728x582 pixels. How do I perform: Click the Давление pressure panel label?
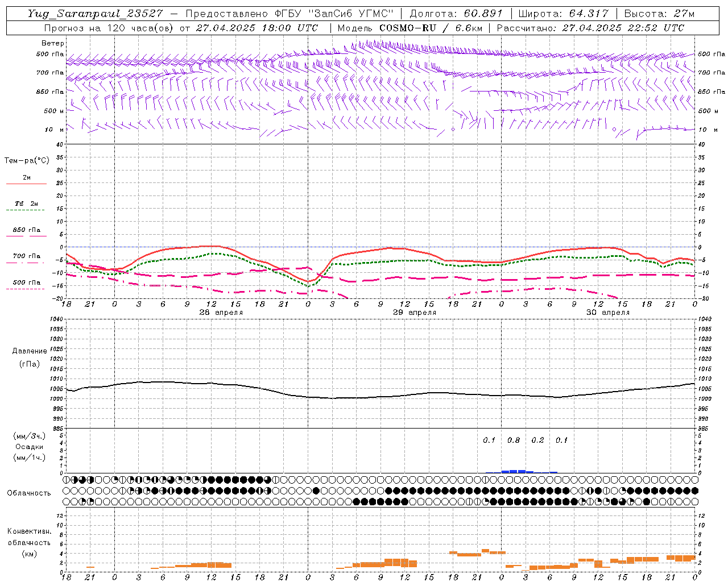click(30, 351)
